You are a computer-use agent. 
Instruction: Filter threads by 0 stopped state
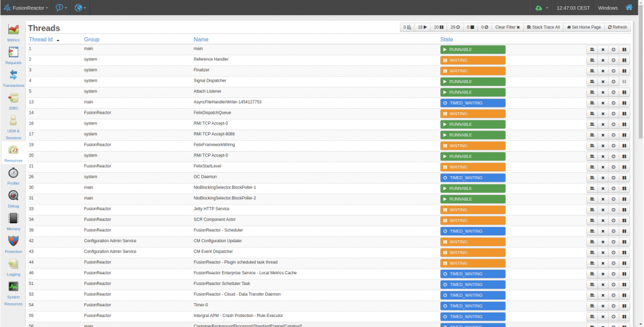(x=470, y=27)
